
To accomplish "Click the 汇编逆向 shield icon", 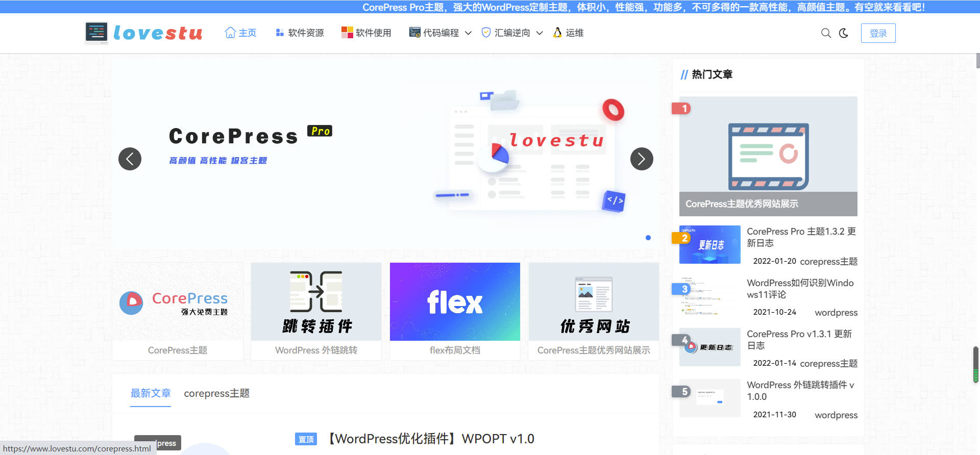I will point(486,33).
